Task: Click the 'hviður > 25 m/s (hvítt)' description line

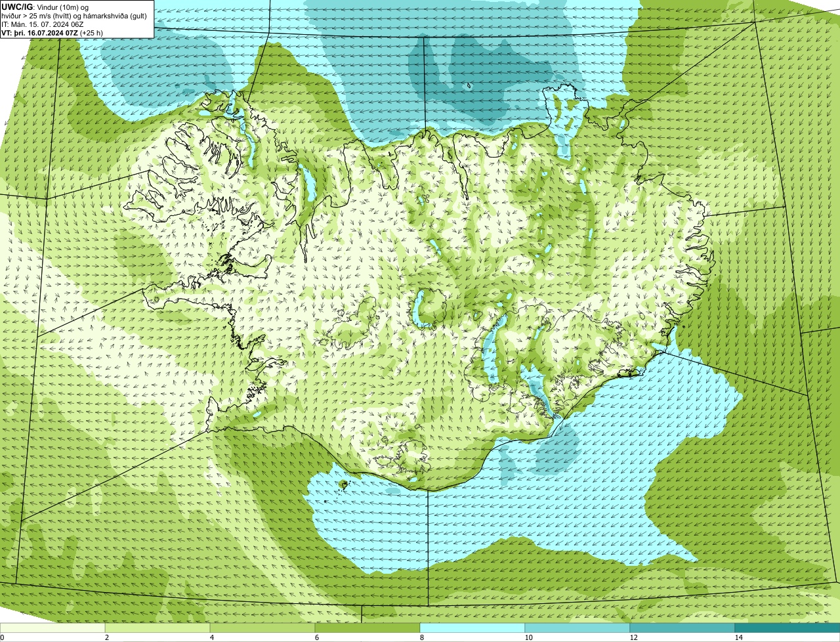Action: coord(73,16)
